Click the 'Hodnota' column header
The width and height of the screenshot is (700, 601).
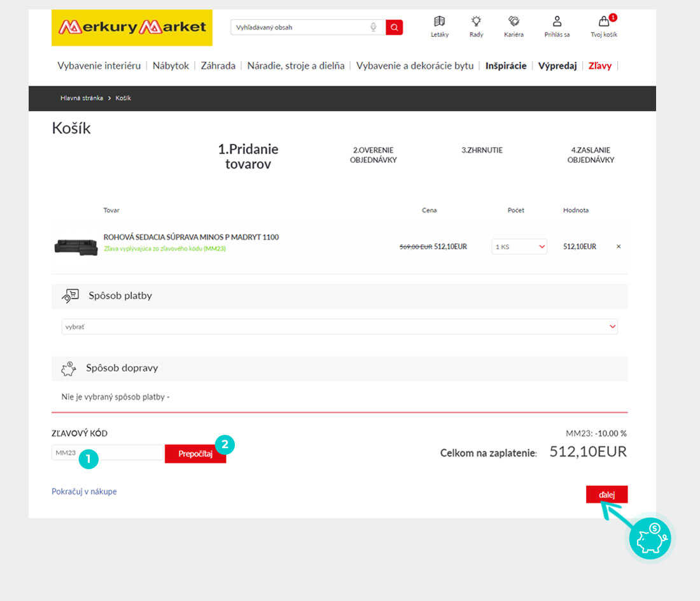point(576,210)
